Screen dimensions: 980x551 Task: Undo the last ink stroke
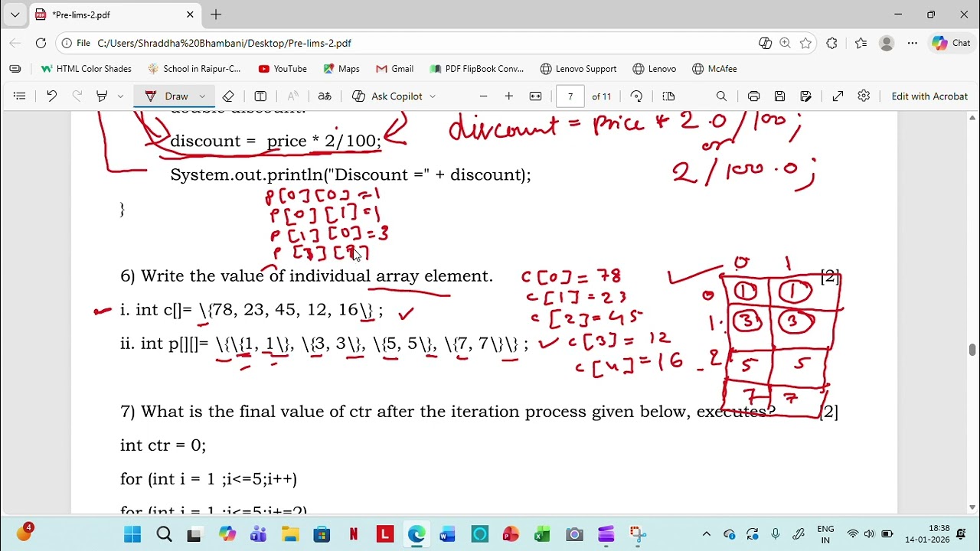[x=51, y=96]
